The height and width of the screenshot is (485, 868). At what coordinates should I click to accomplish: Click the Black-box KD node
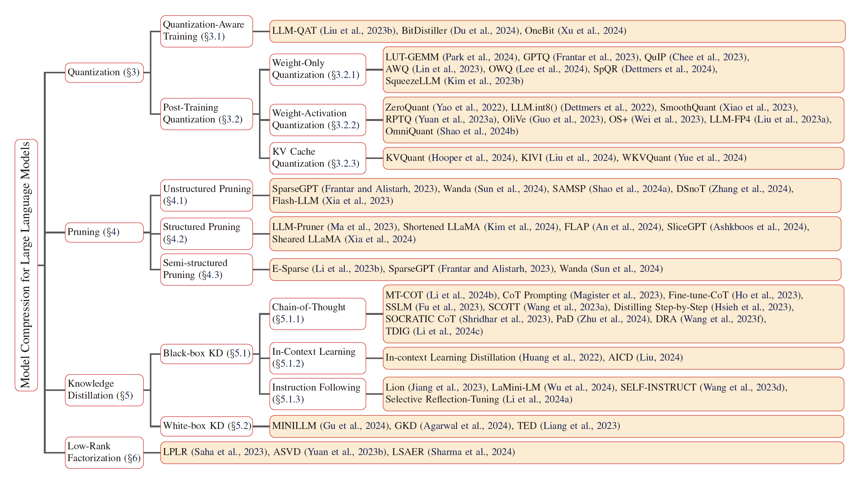[206, 354]
